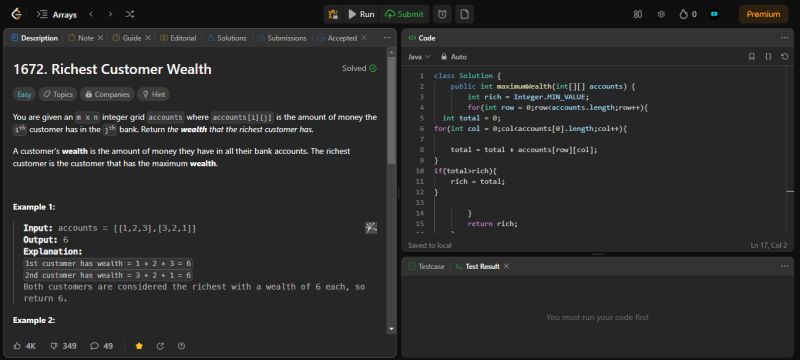Close the Accepted tab
This screenshot has height=360, width=800.
364,38
